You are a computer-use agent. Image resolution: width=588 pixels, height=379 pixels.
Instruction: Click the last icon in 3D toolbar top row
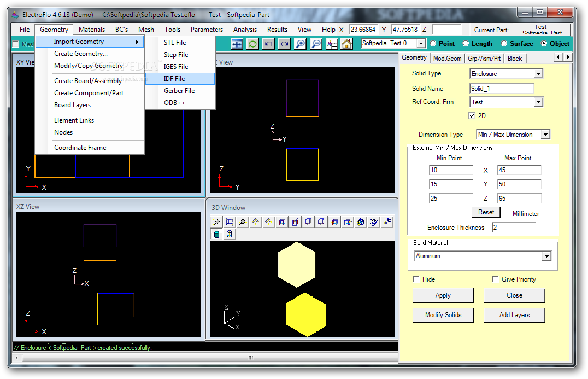click(x=387, y=222)
